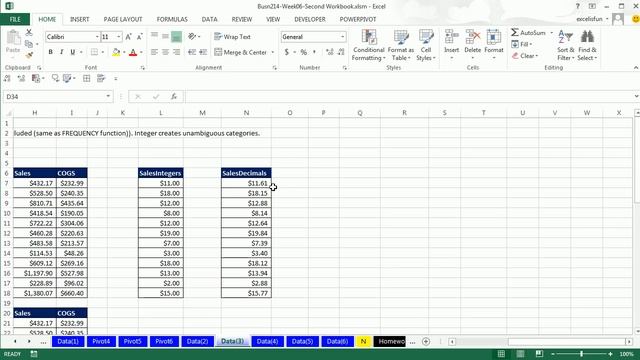This screenshot has width=640, height=360.
Task: Open Conditional Formatting menu
Action: tap(369, 45)
